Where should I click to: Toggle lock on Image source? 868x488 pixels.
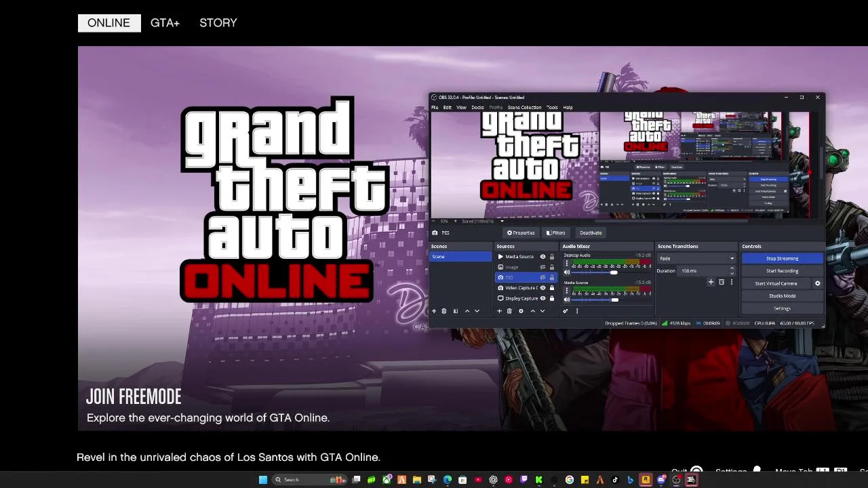[551, 267]
